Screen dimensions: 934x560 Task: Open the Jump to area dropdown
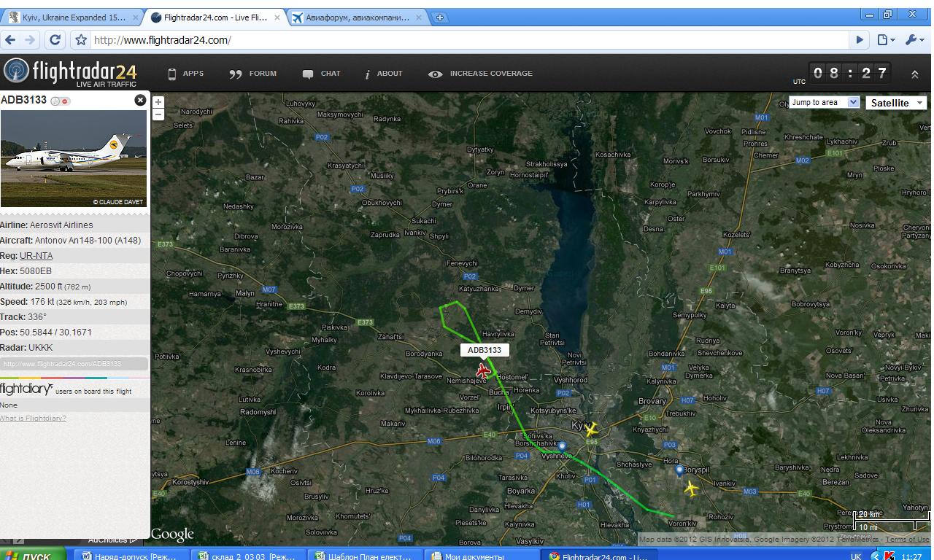(825, 103)
